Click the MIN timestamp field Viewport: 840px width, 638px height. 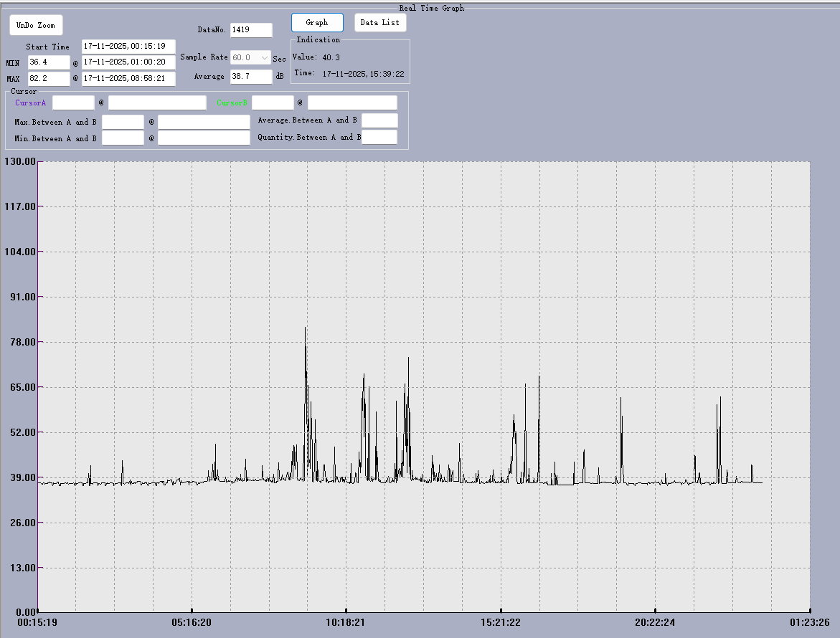tap(128, 63)
